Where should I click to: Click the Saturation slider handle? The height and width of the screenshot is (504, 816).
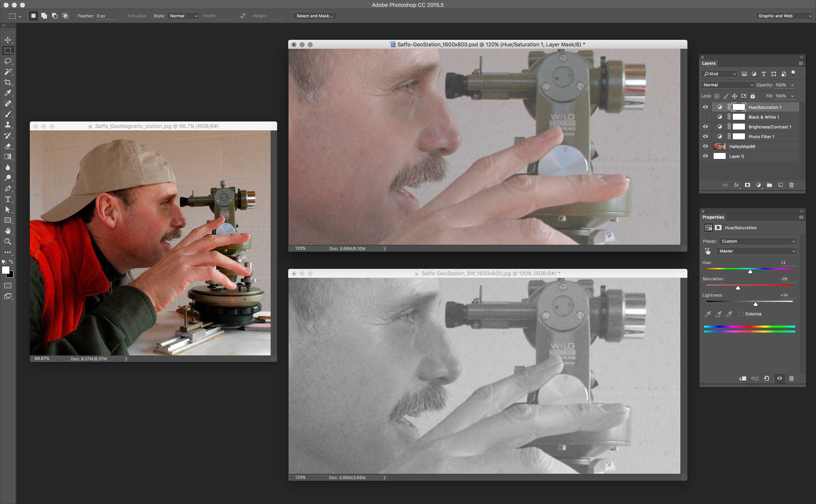coord(738,288)
